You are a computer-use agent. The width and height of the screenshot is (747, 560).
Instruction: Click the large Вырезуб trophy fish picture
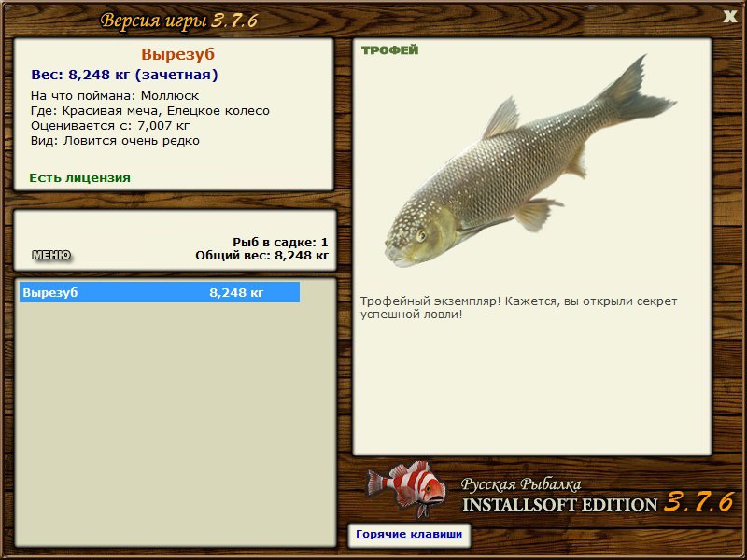point(529,161)
